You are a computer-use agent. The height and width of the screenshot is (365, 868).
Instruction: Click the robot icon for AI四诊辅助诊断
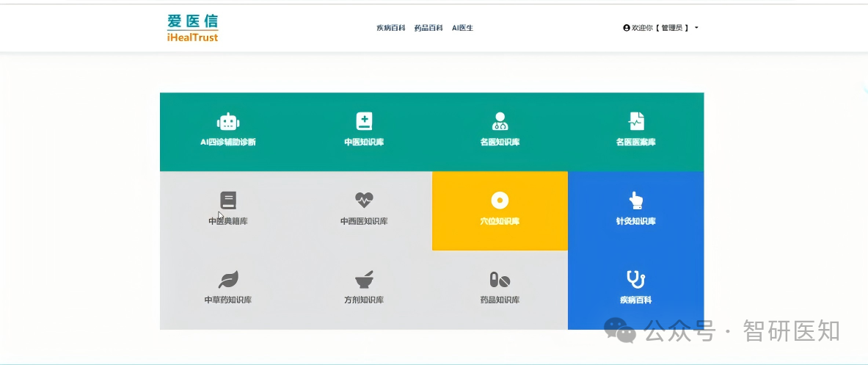(228, 122)
